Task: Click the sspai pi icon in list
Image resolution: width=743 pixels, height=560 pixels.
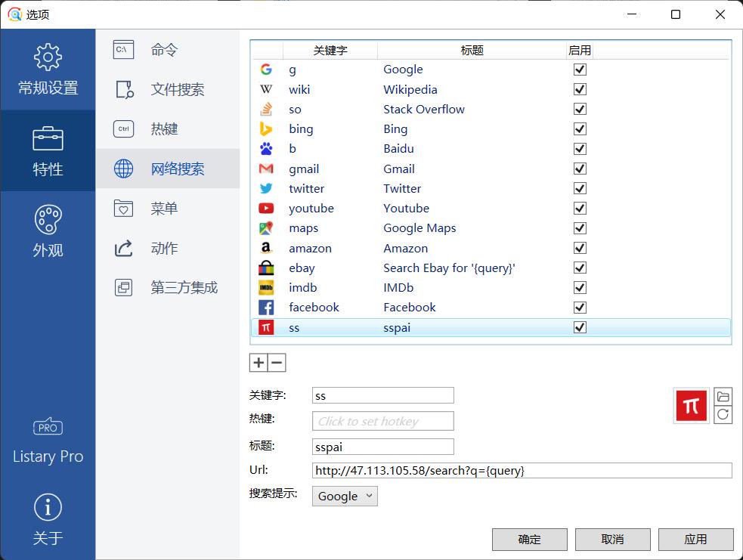Action: pyautogui.click(x=266, y=327)
